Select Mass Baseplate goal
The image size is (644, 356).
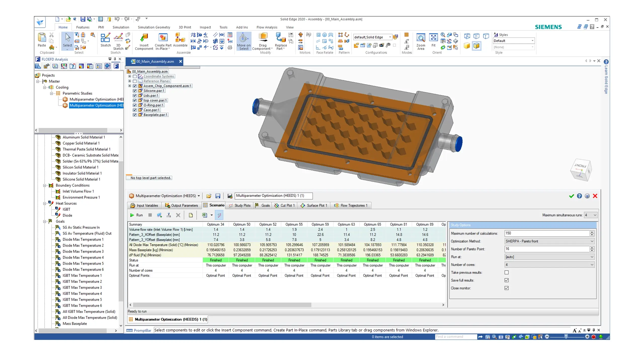click(x=74, y=324)
